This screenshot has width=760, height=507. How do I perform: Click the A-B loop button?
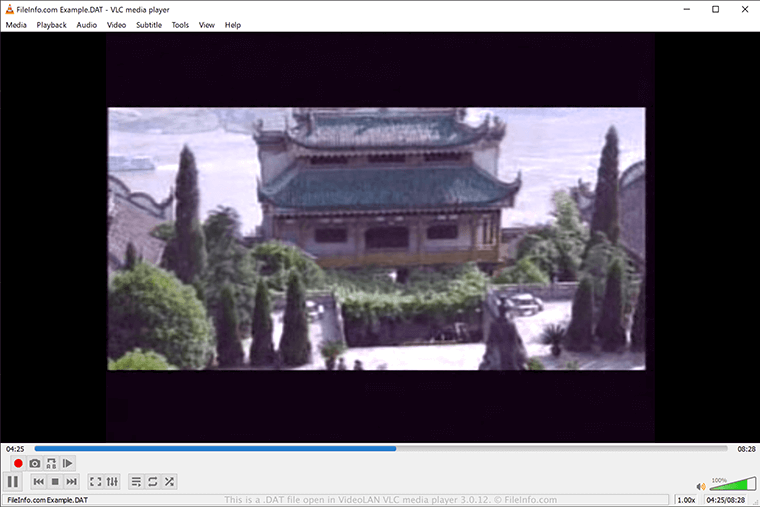point(52,463)
